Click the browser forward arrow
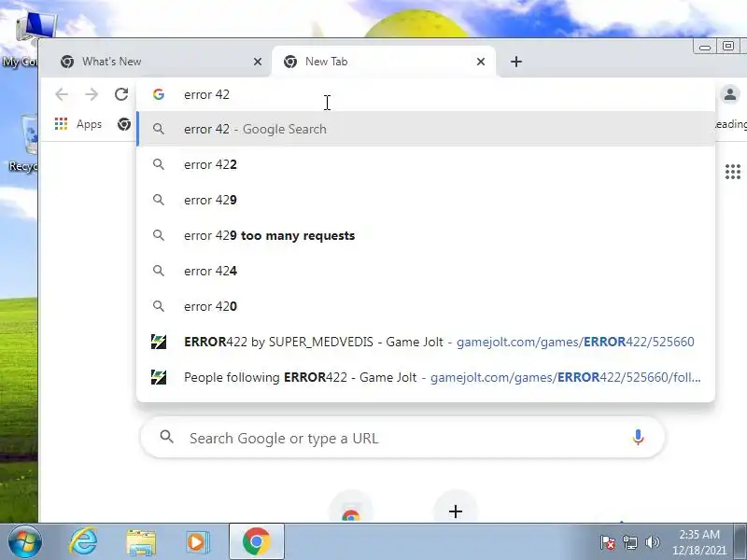The width and height of the screenshot is (747, 560). [x=92, y=94]
